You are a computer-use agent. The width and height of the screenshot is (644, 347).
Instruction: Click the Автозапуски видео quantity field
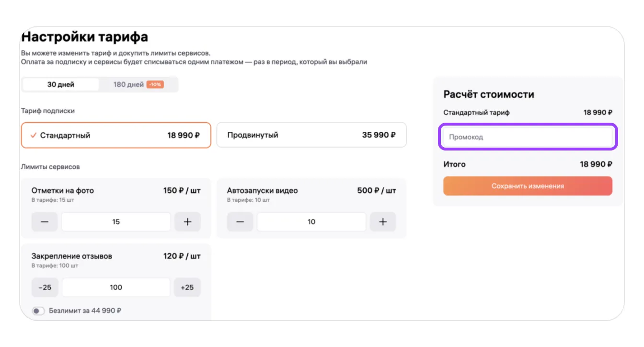point(311,222)
